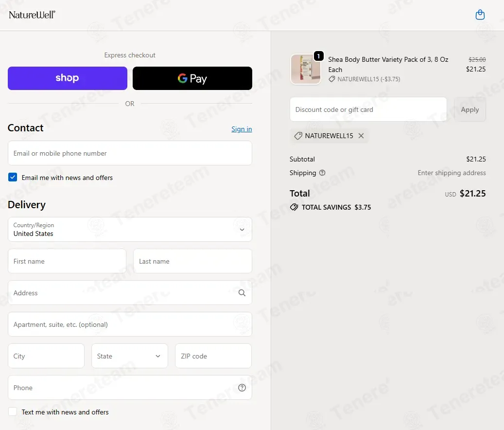Click the Enter shipping address text
This screenshot has height=430, width=504.
452,173
